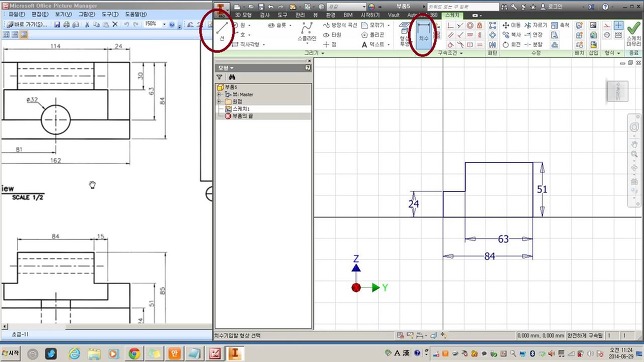Click the mirror pattern icon
This screenshot has height=362, width=644.
coord(492,44)
